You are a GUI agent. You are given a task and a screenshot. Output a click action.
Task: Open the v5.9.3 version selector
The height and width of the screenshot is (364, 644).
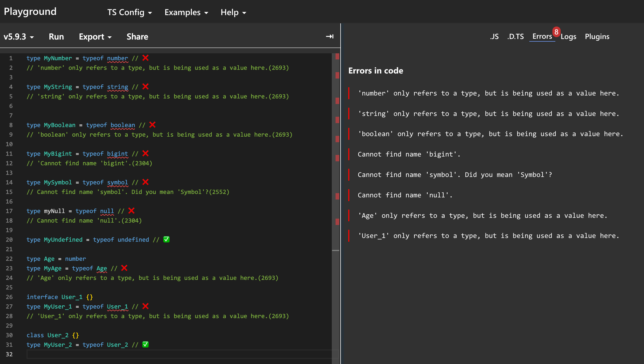pos(19,37)
